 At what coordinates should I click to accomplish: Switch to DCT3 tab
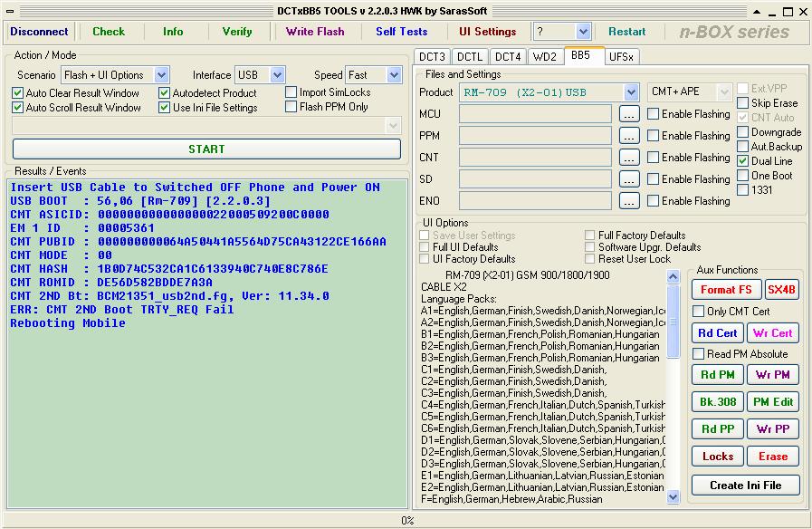432,56
